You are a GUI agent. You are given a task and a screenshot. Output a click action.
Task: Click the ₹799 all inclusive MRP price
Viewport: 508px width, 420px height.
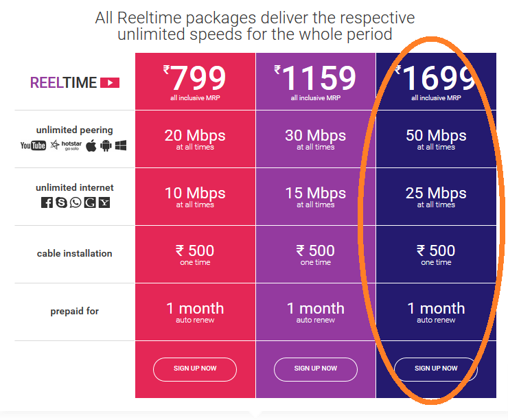195,81
